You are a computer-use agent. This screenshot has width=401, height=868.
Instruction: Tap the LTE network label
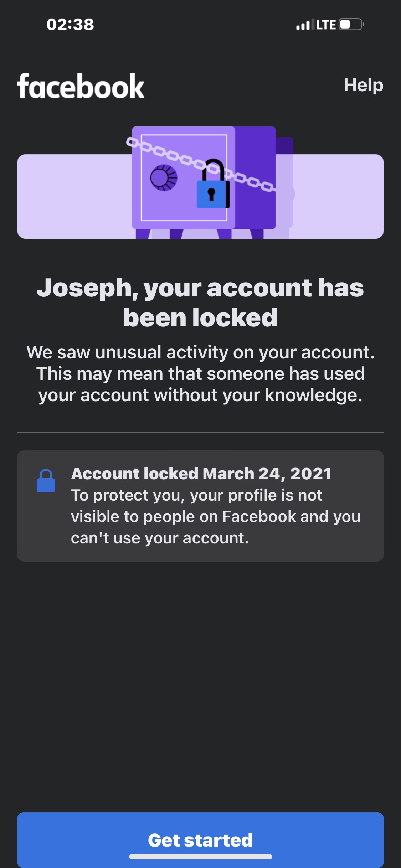coord(326,25)
